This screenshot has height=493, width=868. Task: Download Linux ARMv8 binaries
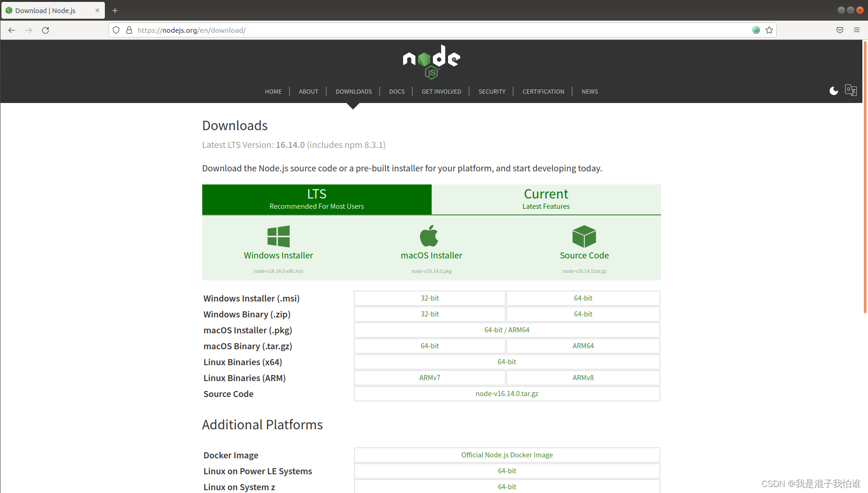click(x=583, y=378)
